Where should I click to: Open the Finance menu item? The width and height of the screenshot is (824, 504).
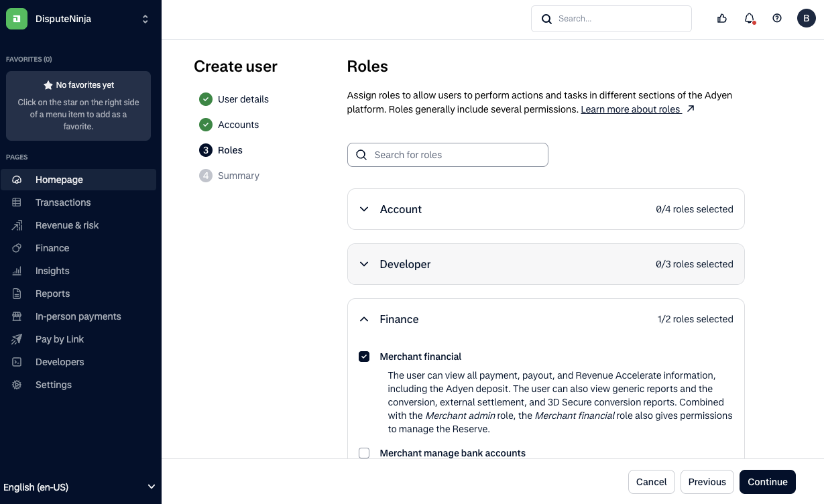[x=78, y=248]
